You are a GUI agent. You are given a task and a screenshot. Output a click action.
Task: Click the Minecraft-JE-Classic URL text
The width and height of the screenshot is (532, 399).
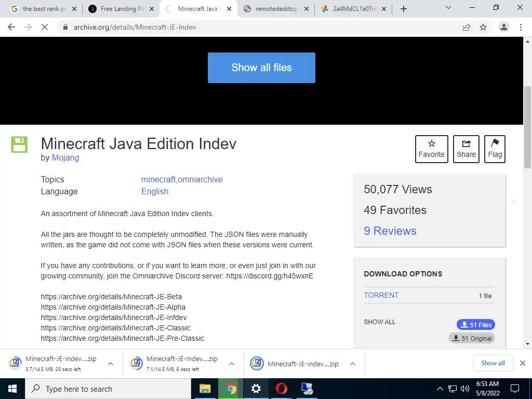115,328
